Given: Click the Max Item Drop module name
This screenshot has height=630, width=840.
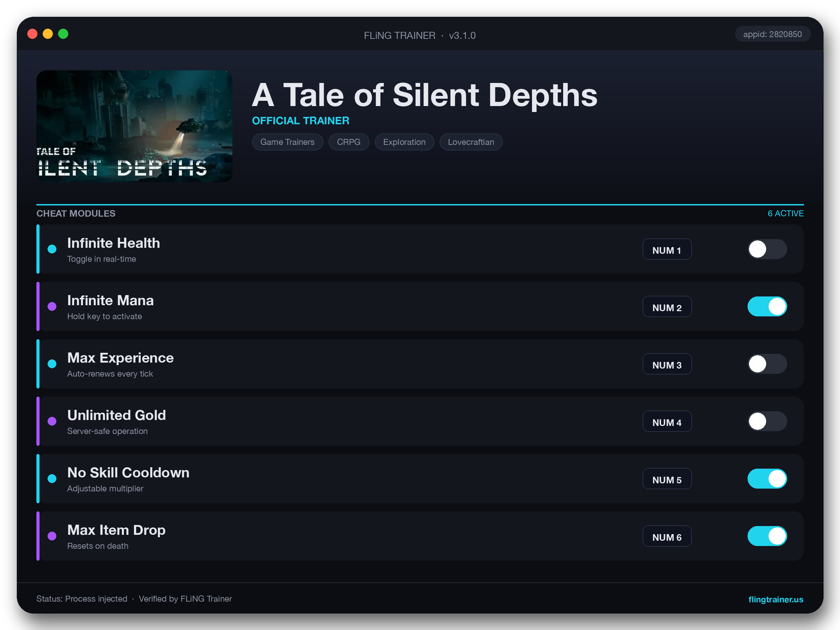Looking at the screenshot, I should [x=116, y=530].
